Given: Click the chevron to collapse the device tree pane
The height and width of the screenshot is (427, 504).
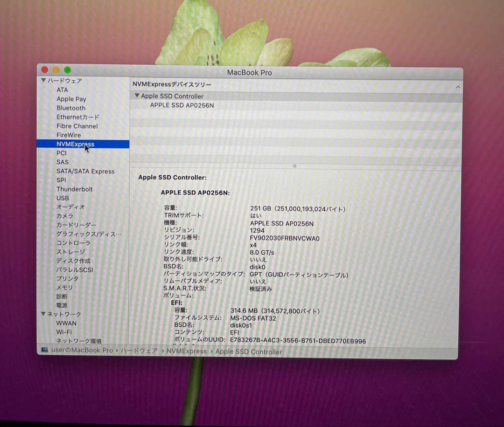Looking at the screenshot, I should pyautogui.click(x=458, y=87).
